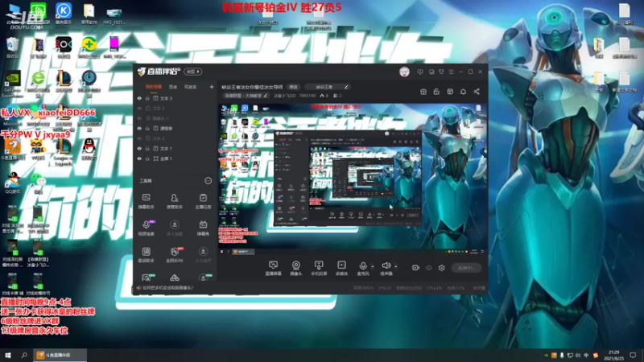Collapse the 工具箱 toolbox section
Viewport: 644px width, 362px height.
[x=208, y=180]
